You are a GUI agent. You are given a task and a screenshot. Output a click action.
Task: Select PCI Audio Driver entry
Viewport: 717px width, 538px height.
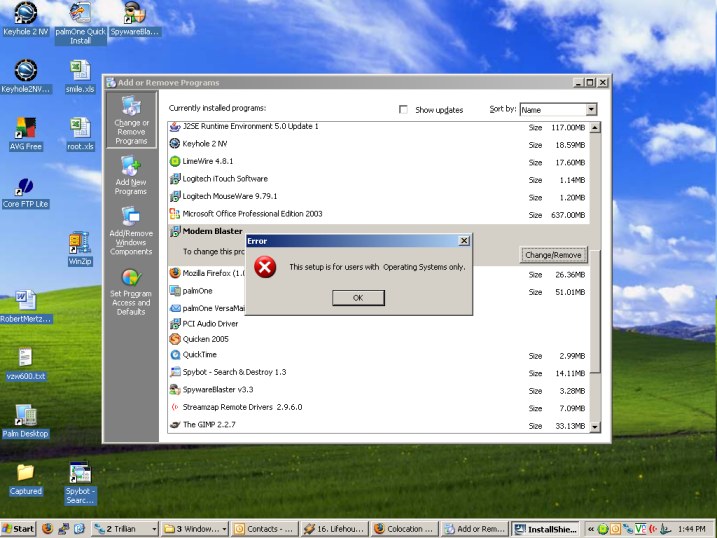click(379, 324)
